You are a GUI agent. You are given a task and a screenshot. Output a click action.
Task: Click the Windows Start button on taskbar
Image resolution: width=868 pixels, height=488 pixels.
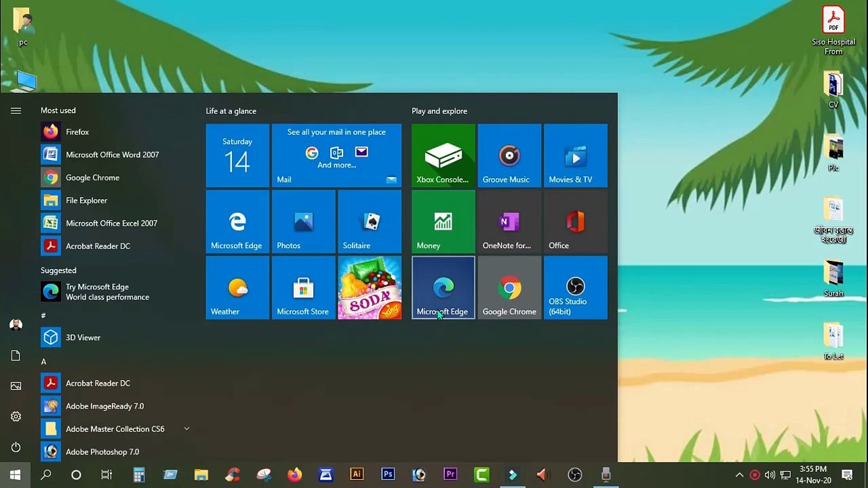[x=15, y=475]
